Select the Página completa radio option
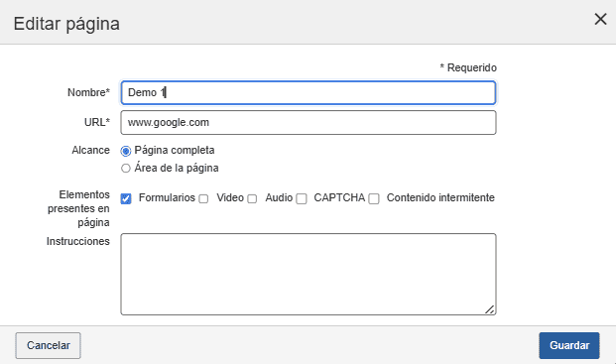 [126, 151]
